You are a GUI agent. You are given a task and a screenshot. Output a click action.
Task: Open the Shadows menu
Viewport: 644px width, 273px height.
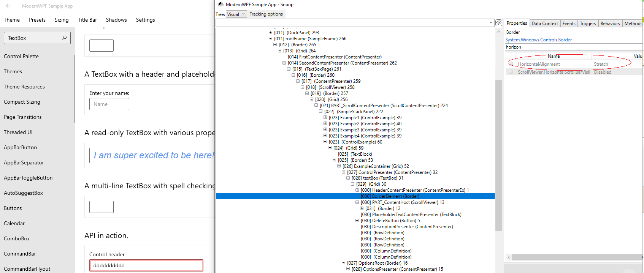(116, 20)
